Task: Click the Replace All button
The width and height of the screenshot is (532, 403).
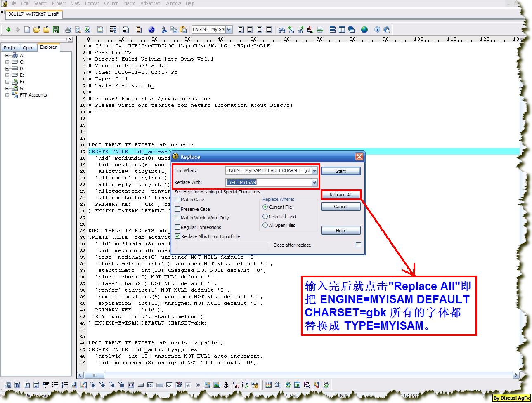Action: [x=340, y=195]
